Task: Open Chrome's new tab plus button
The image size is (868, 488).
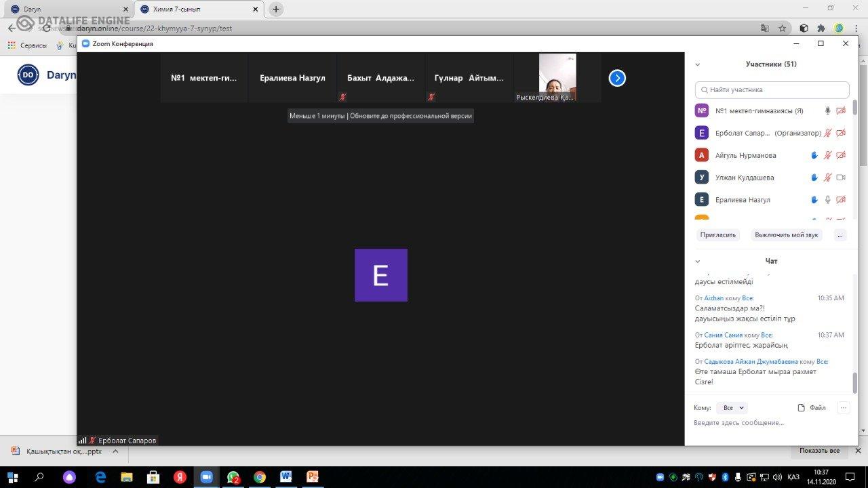Action: [276, 9]
